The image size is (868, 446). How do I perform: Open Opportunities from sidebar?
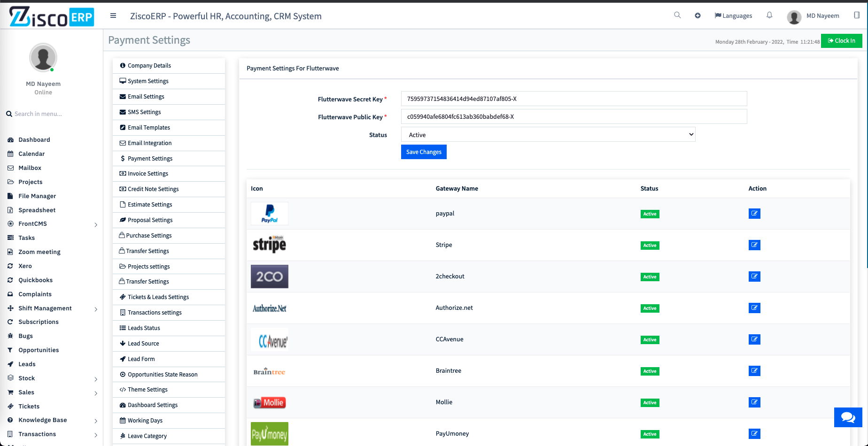39,350
